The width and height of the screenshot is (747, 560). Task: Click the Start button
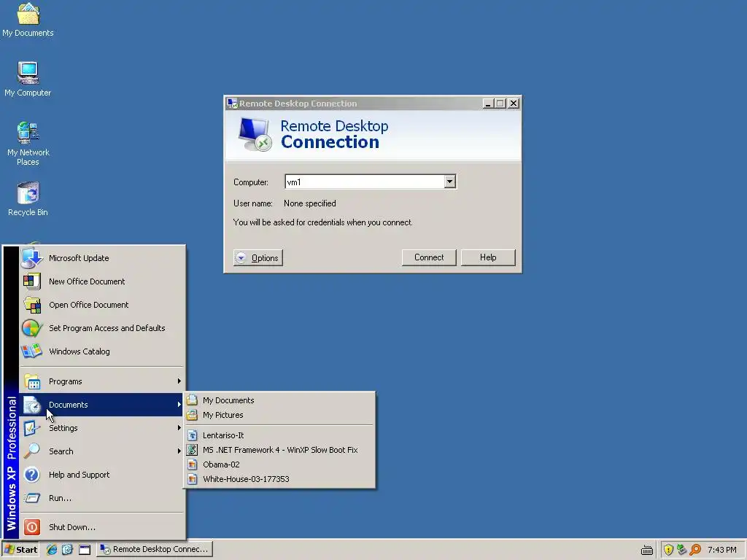pos(21,550)
